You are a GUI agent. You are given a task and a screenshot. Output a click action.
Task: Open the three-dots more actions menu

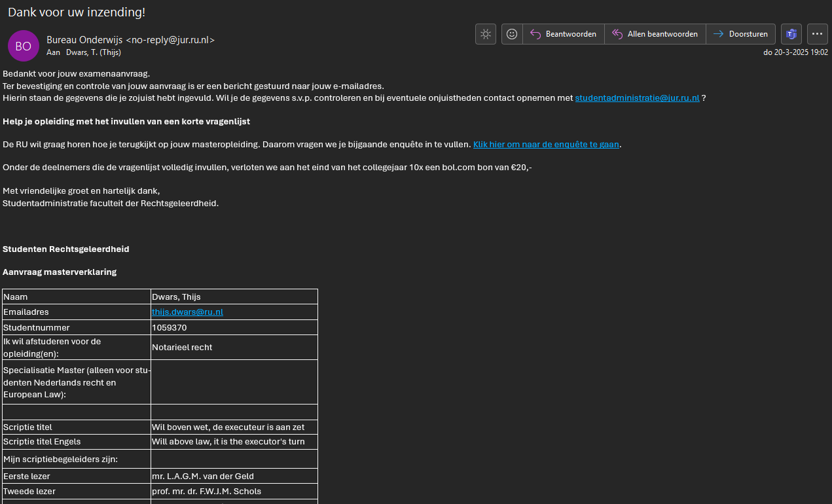click(x=818, y=34)
